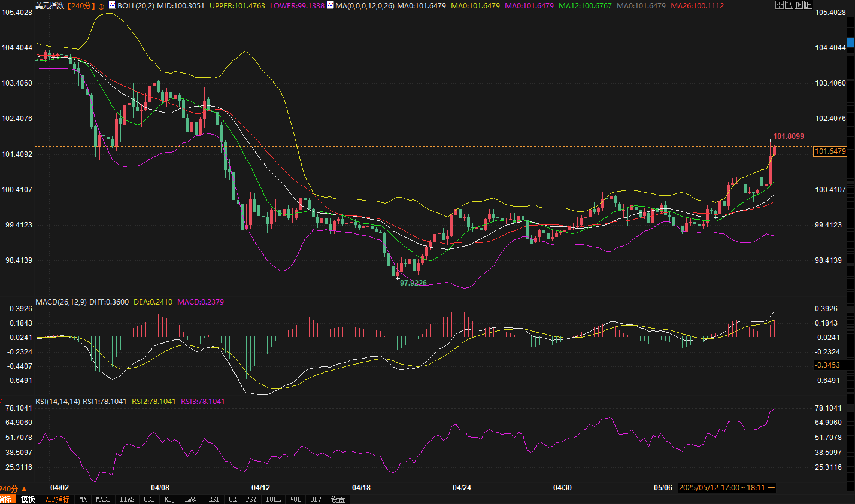Click the 05/06 date on time axis

click(663, 488)
